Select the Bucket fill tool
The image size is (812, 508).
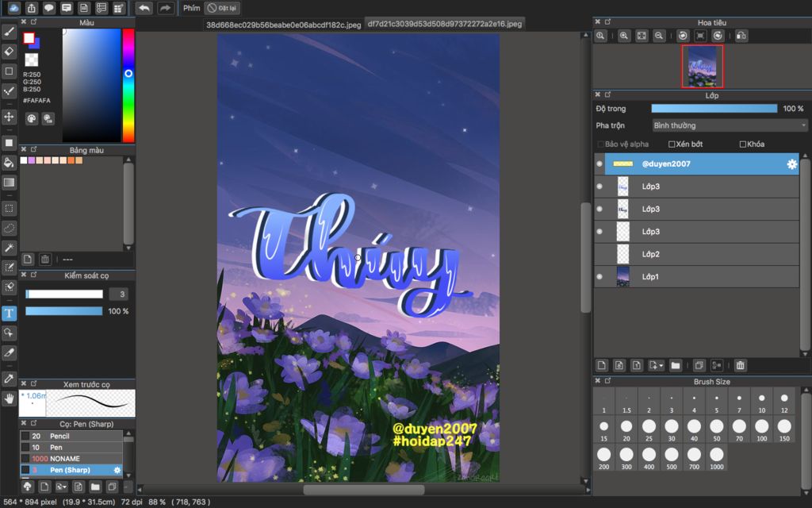click(10, 162)
